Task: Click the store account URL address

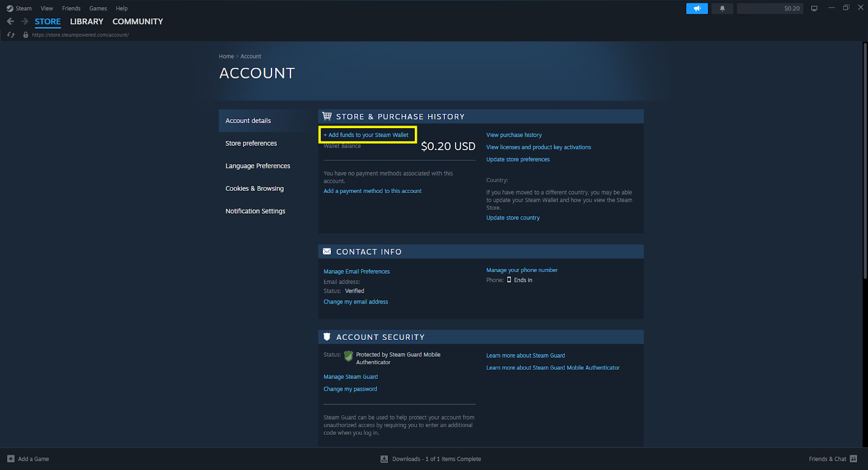Action: click(x=80, y=35)
